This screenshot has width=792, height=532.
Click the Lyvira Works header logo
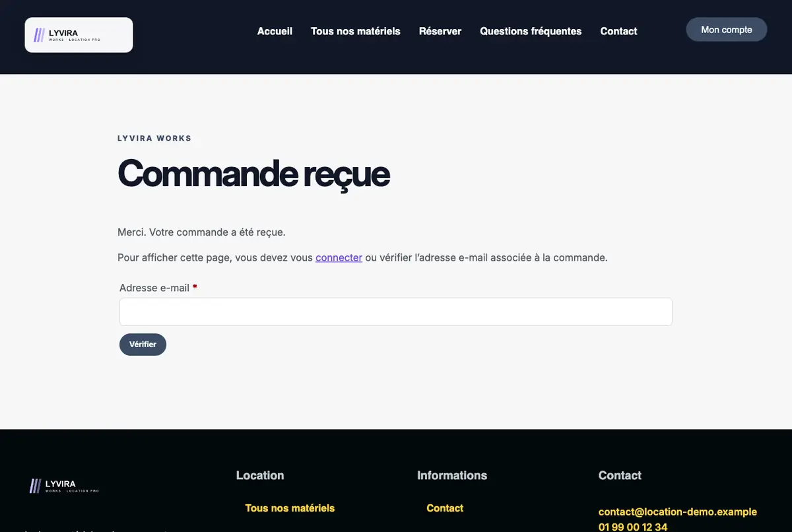[x=79, y=35]
